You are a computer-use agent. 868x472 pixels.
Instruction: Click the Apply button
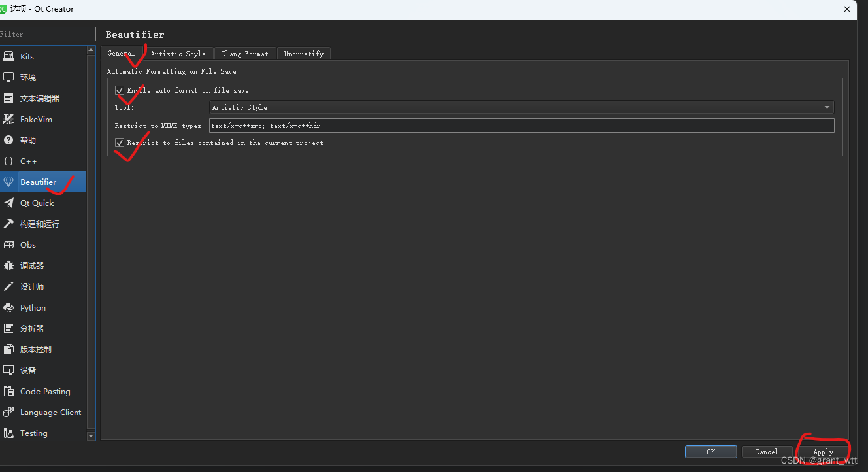pyautogui.click(x=823, y=452)
